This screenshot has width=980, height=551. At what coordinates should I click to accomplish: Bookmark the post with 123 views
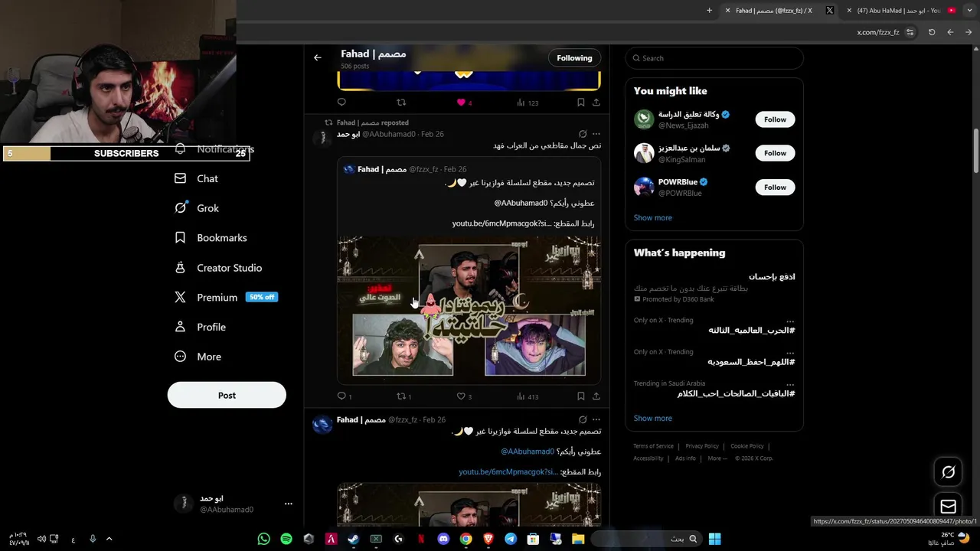580,103
